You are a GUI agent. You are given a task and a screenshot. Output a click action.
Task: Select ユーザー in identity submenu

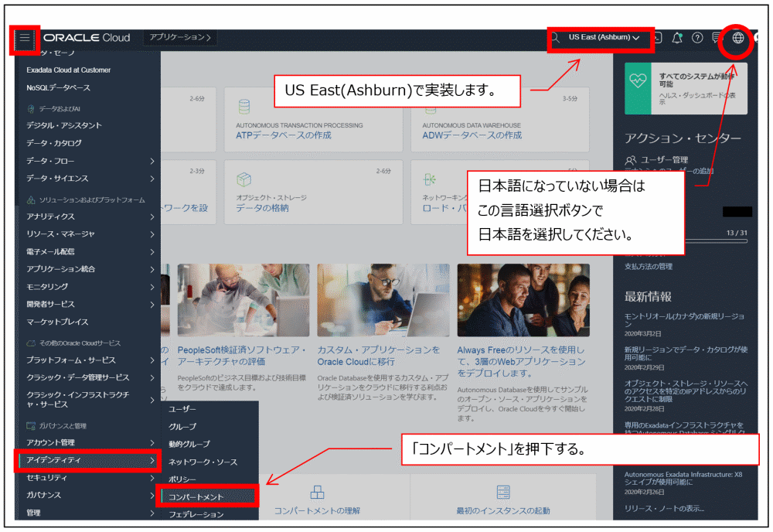coord(182,409)
